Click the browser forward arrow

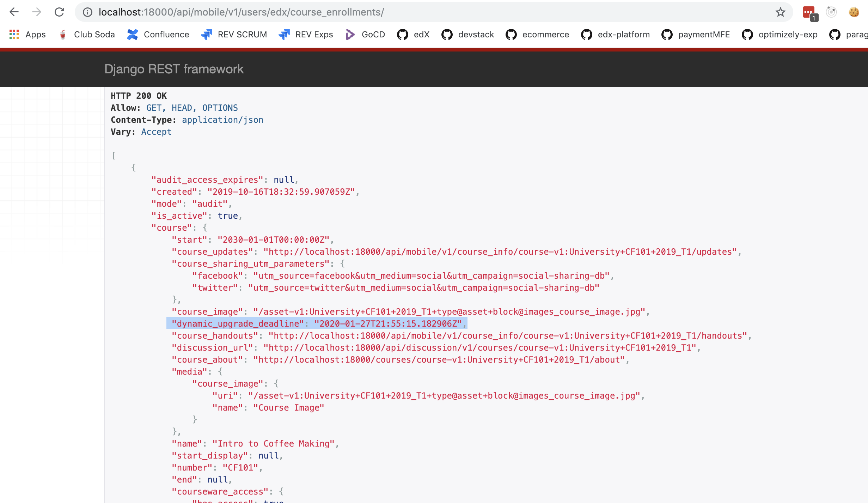tap(37, 12)
